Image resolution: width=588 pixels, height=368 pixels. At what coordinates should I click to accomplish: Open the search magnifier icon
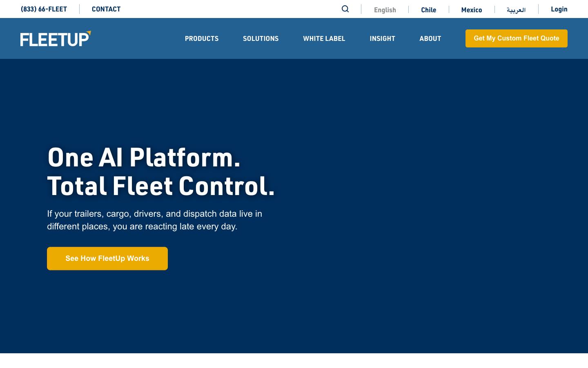345,9
